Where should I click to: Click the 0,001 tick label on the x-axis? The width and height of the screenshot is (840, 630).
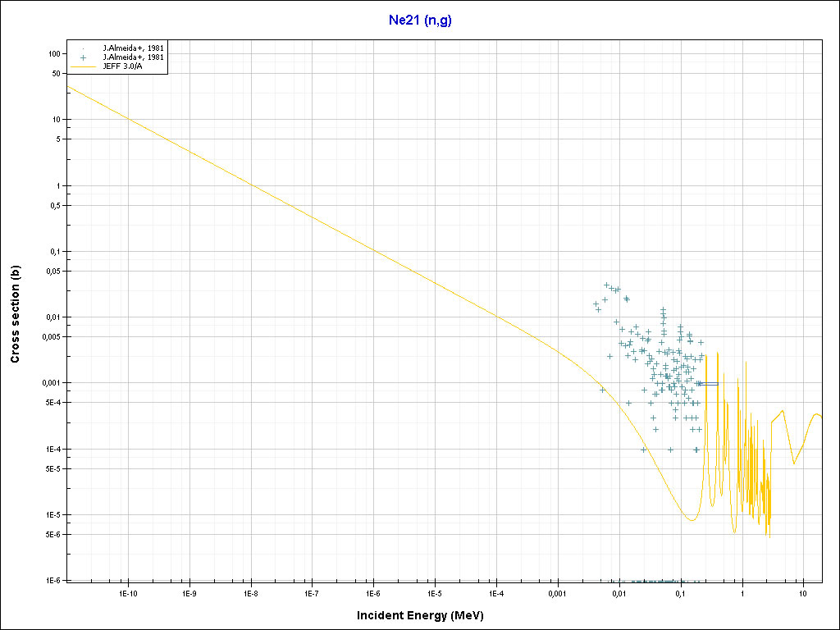click(558, 592)
